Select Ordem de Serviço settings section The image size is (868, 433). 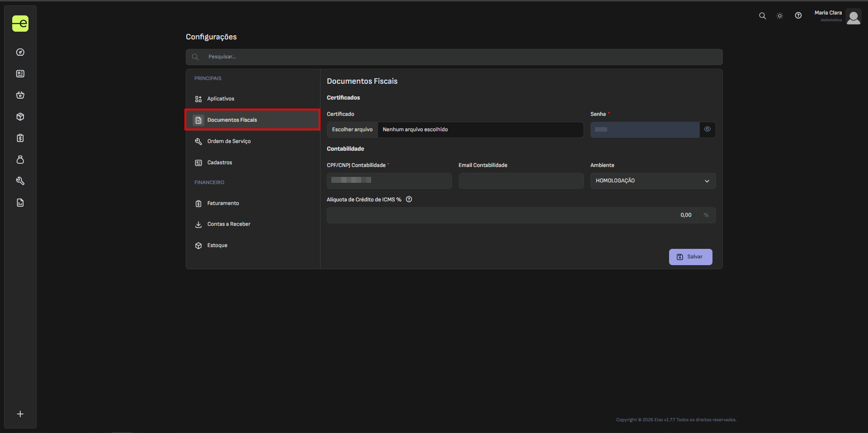tap(229, 141)
